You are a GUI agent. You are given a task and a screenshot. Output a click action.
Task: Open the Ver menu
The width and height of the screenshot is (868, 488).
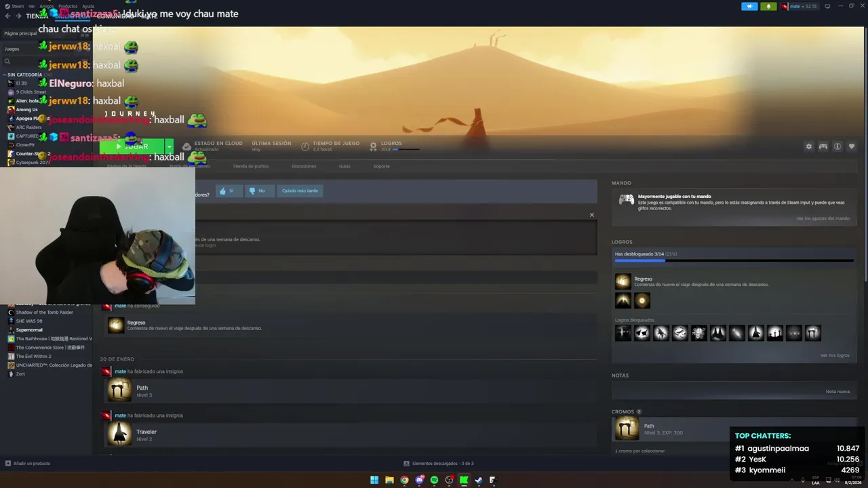[x=32, y=6]
